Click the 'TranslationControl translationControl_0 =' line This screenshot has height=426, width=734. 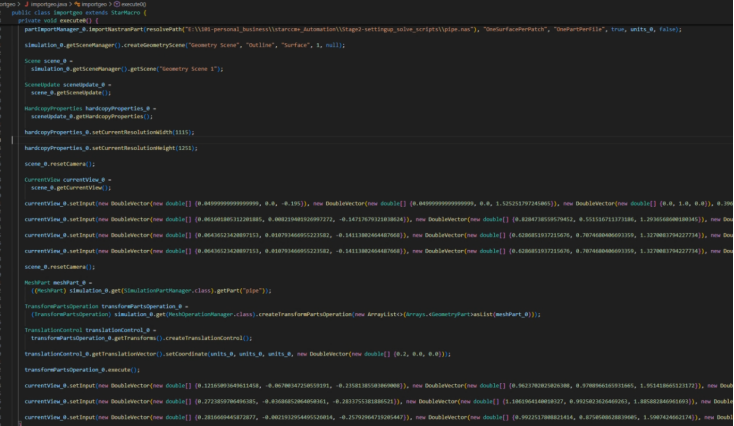90,330
